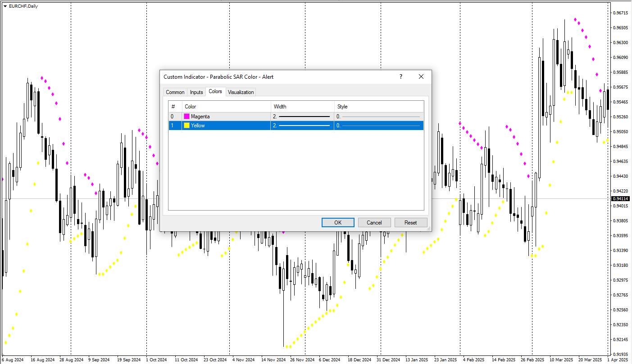Change line width for Magenta row

pyautogui.click(x=302, y=117)
